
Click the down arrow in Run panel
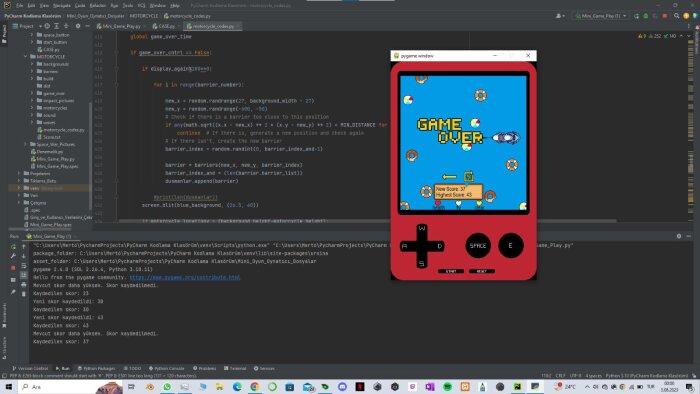tap(24, 256)
